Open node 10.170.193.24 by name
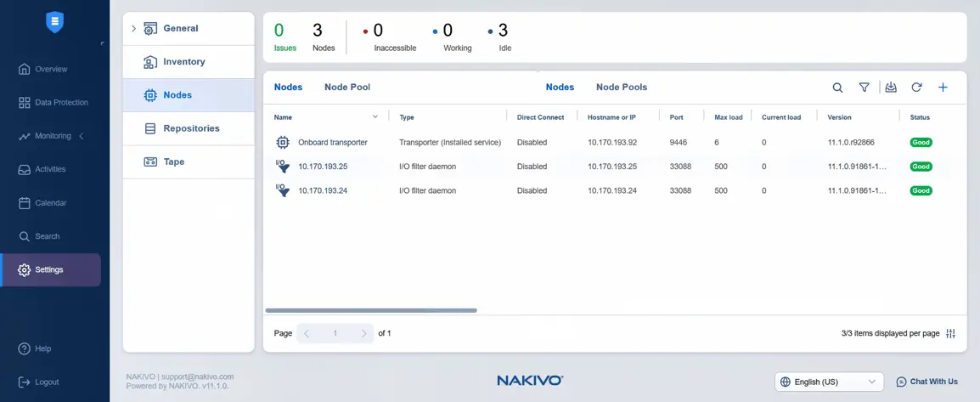The image size is (980, 402). coord(323,190)
